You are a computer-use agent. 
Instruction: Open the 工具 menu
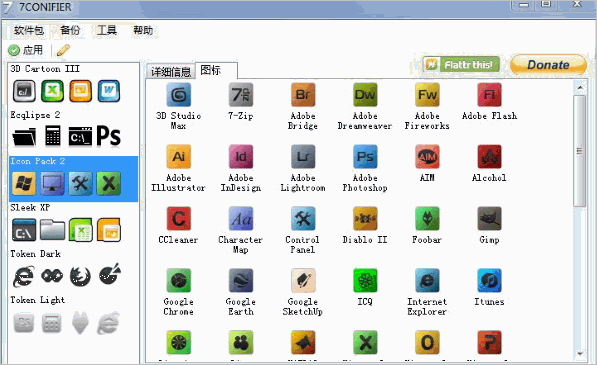pos(107,30)
